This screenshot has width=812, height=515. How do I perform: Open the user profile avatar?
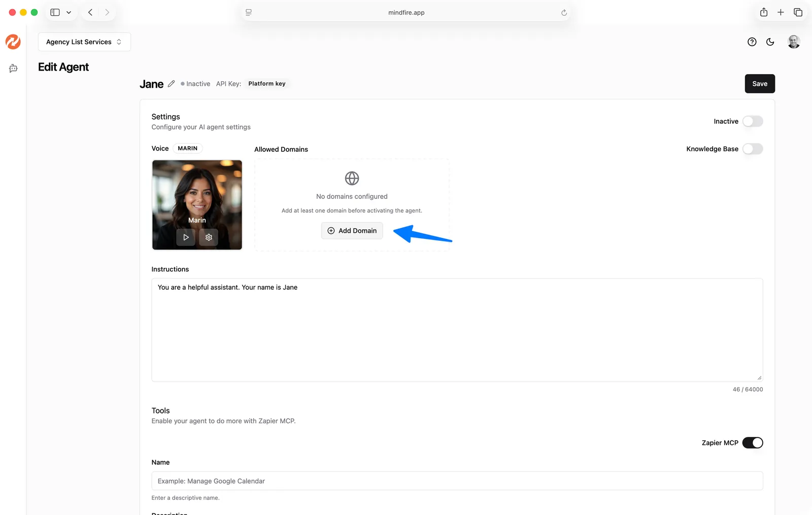[794, 42]
